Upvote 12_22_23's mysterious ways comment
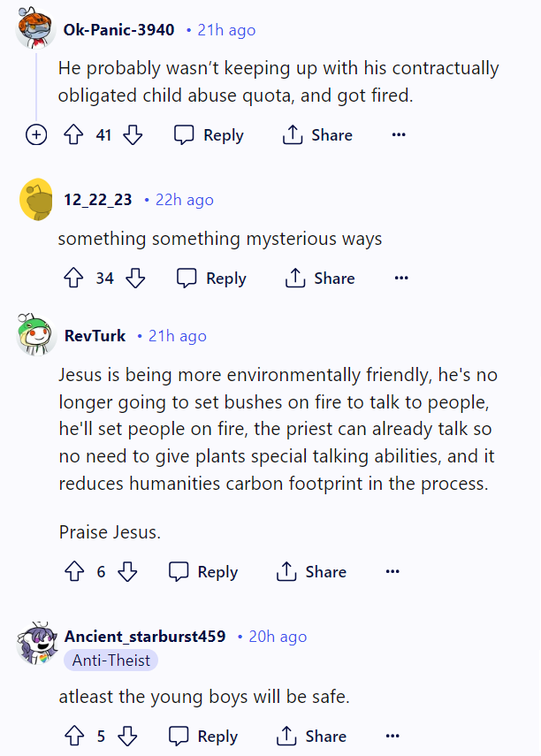The height and width of the screenshot is (756, 541). point(74,279)
